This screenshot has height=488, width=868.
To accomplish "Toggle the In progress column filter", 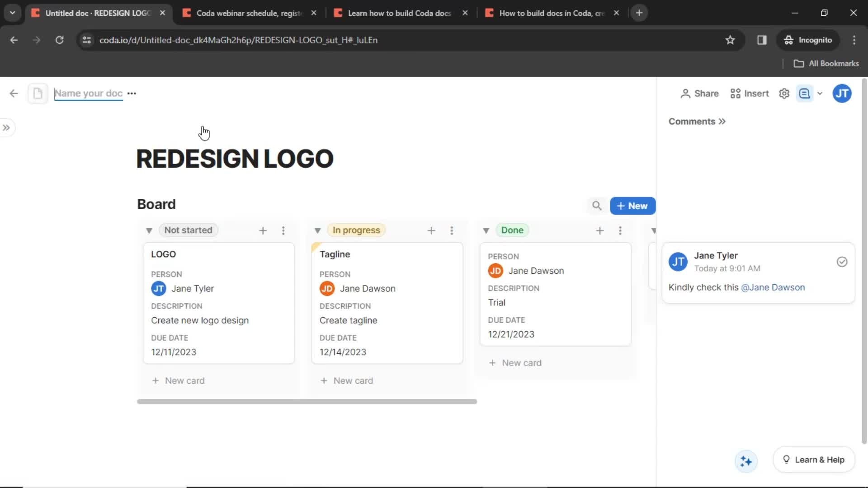I will point(317,230).
